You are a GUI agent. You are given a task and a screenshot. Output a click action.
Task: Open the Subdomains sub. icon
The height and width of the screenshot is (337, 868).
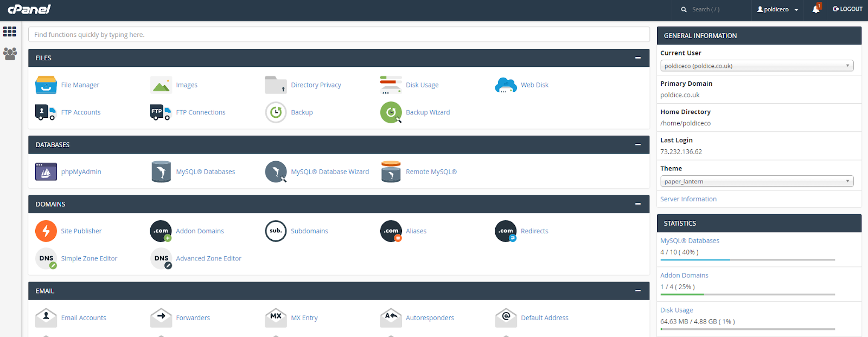pos(276,231)
